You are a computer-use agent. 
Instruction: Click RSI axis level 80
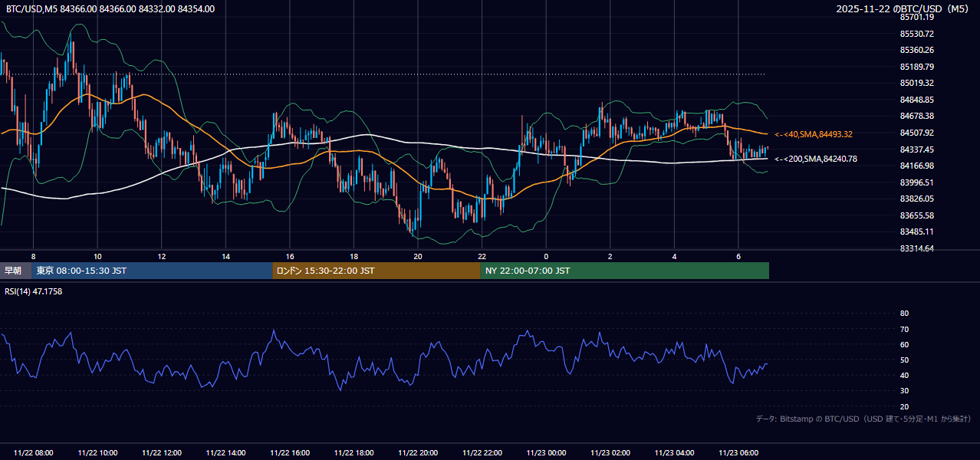904,314
